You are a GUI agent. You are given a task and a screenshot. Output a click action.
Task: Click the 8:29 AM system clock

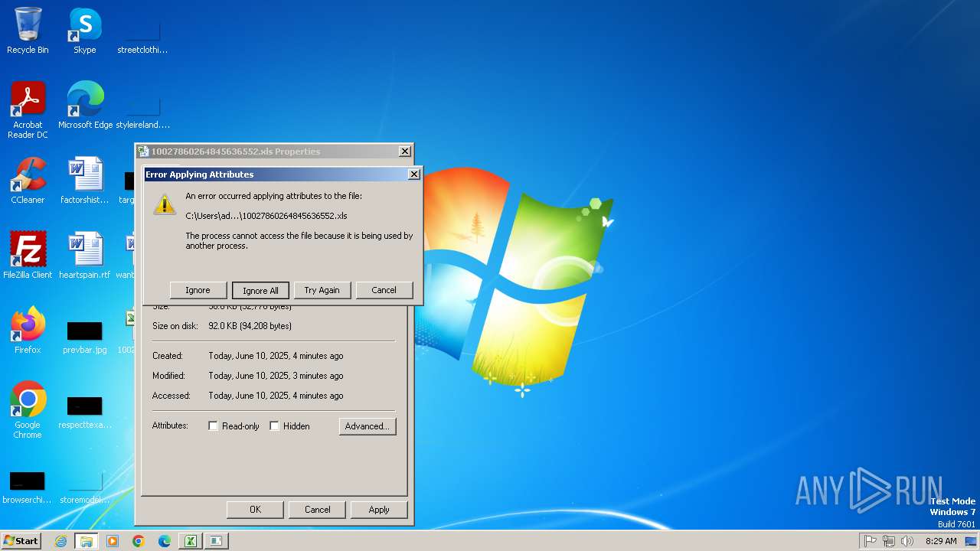941,541
